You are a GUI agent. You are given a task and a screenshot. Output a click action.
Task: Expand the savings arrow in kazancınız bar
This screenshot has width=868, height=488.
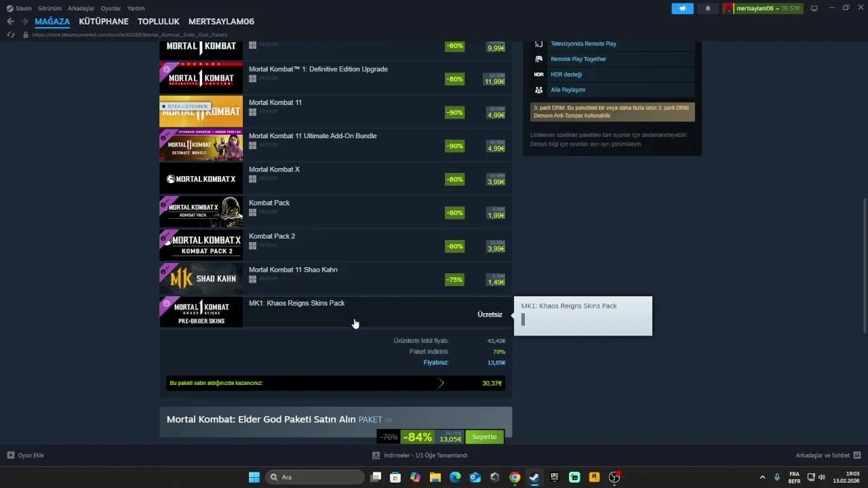[441, 383]
